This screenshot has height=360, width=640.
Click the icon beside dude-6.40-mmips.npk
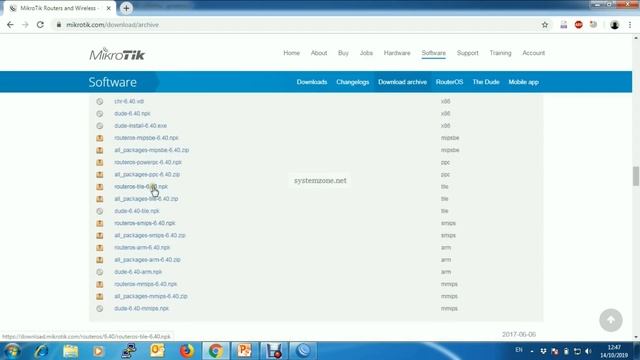[100, 309]
